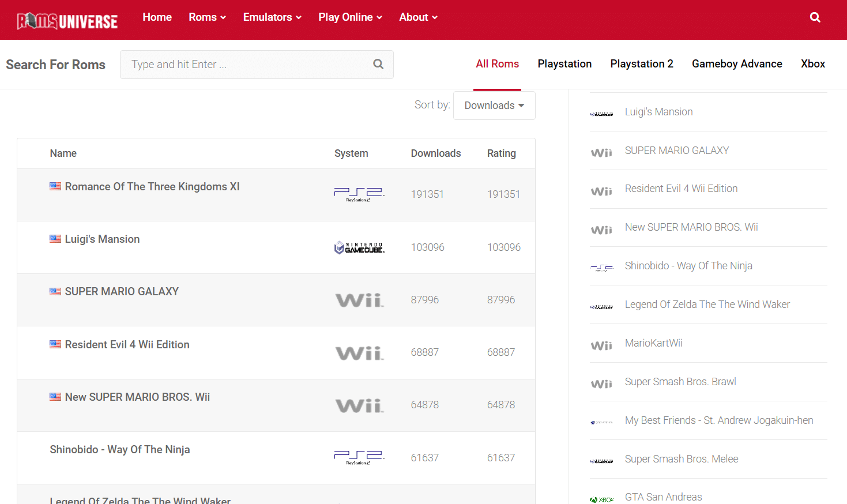The image size is (847, 504).
Task: Click sidebar Wii icon next to Resident Evil 4
Action: [x=601, y=191]
